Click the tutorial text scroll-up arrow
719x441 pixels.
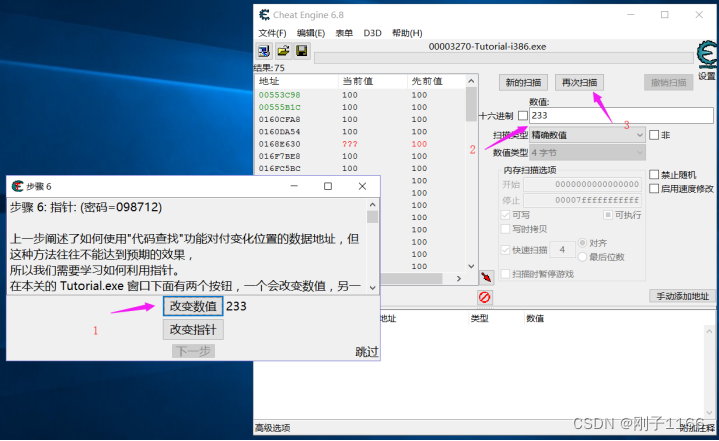pos(372,205)
